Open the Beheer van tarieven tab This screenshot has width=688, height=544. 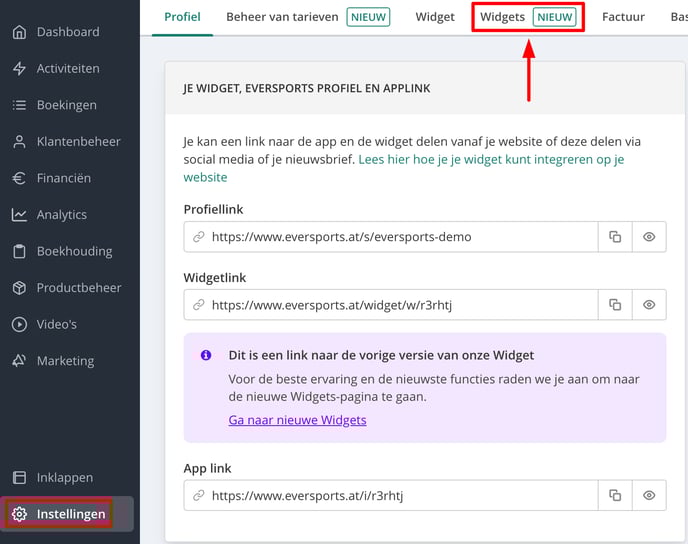(308, 17)
